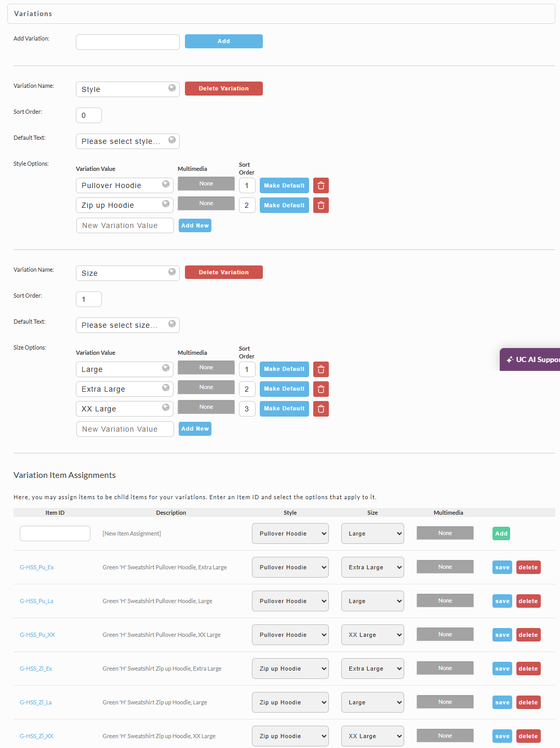
Task: Delete the Zip up Hoodie option with trash icon
Action: click(x=321, y=205)
